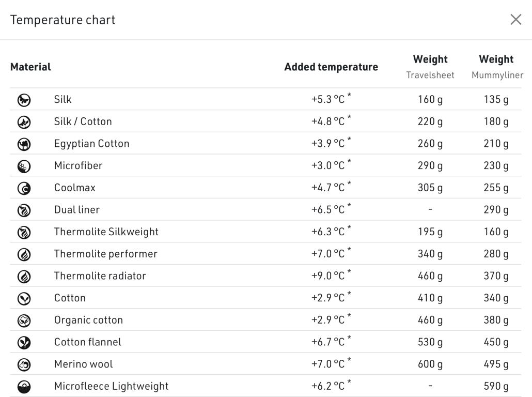Select the Thermolite Silkweight row label
This screenshot has width=532, height=397.
pos(106,232)
